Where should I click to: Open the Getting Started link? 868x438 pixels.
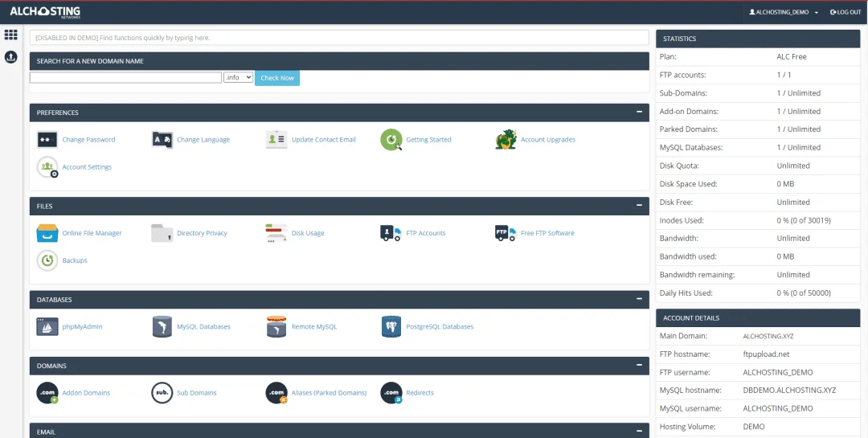point(428,140)
